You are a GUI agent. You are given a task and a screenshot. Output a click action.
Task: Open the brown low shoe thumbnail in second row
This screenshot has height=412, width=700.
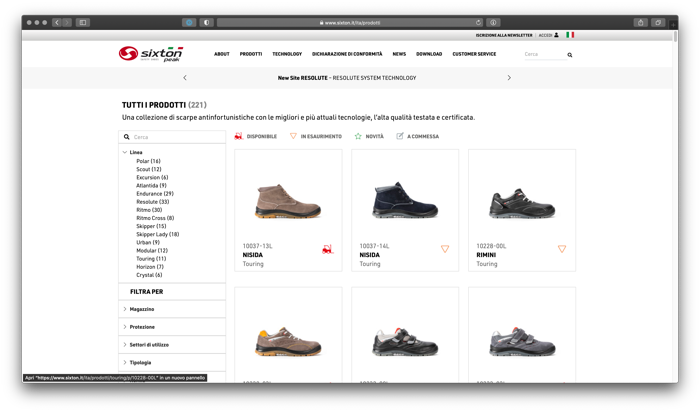point(288,342)
